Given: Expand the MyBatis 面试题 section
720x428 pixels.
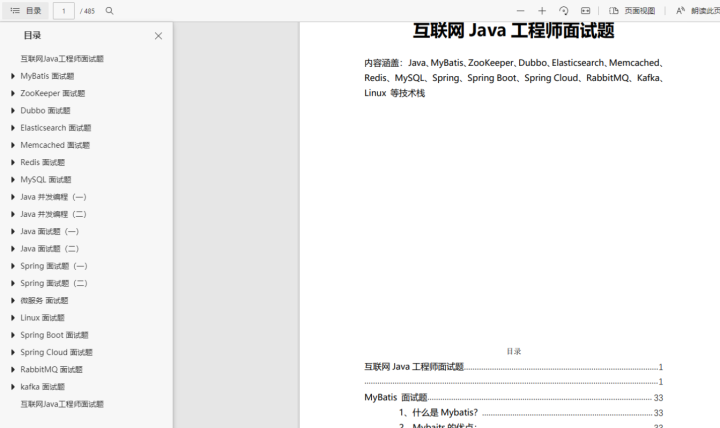Looking at the screenshot, I should pyautogui.click(x=13, y=76).
